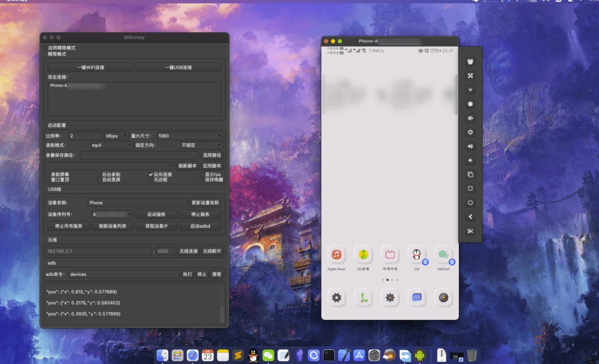
Task: Click the back arrow key icon
Action: [470, 217]
